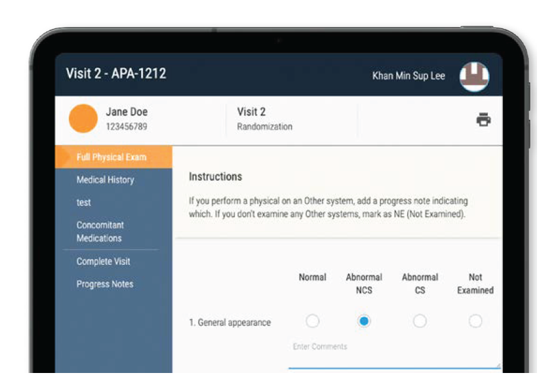This screenshot has height=392, width=560.
Task: Go to Medical History section
Action: pyautogui.click(x=105, y=180)
